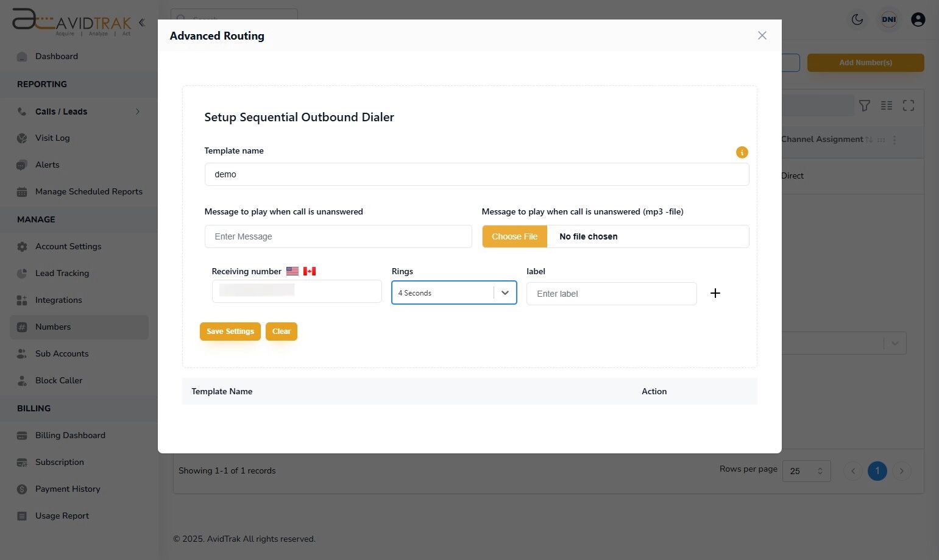Open the three-dot menu in table header

click(895, 140)
